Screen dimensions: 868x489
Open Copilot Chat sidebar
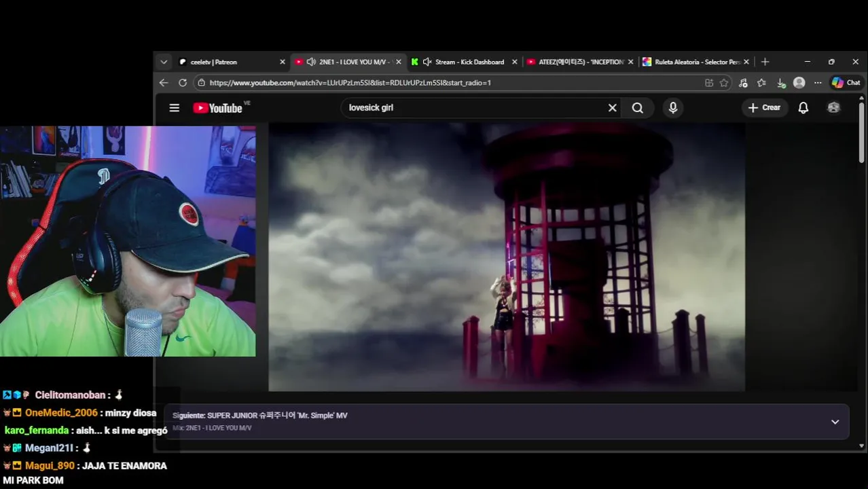[846, 83]
